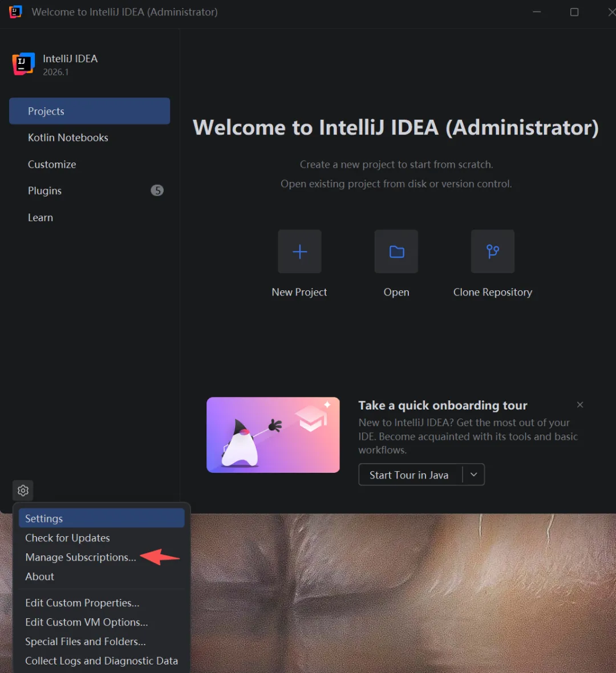Click the 2026.1 version text
The image size is (616, 673).
(56, 72)
